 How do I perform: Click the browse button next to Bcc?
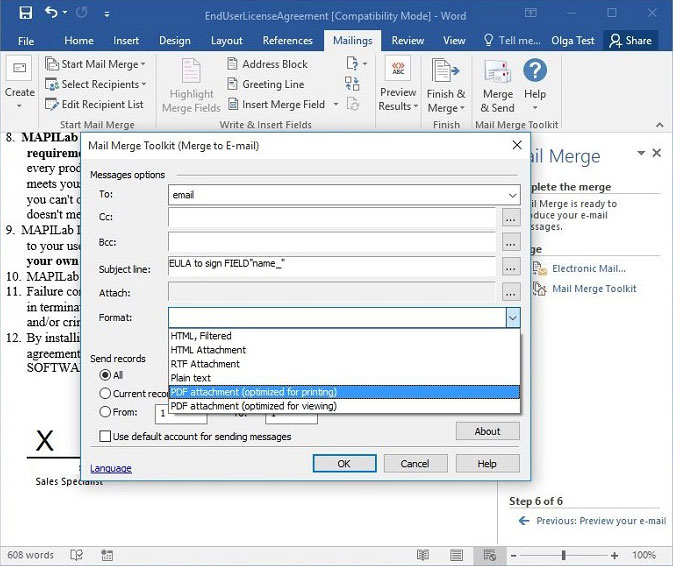coord(511,243)
